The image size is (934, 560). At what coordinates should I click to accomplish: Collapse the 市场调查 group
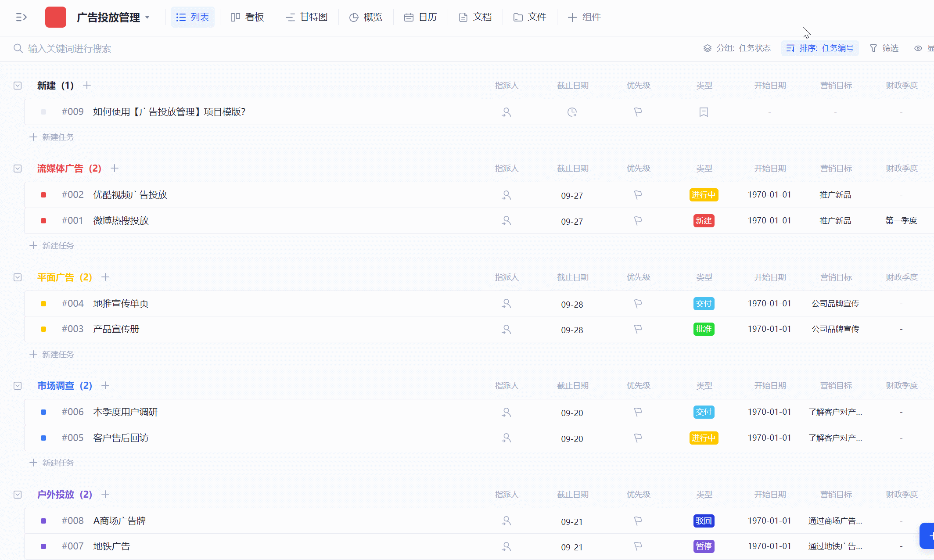18,386
